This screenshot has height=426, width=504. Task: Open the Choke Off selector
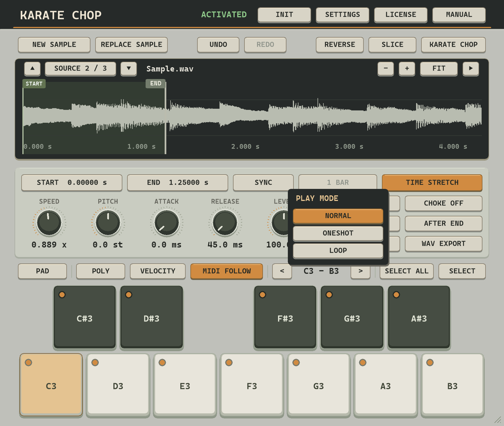coord(444,203)
